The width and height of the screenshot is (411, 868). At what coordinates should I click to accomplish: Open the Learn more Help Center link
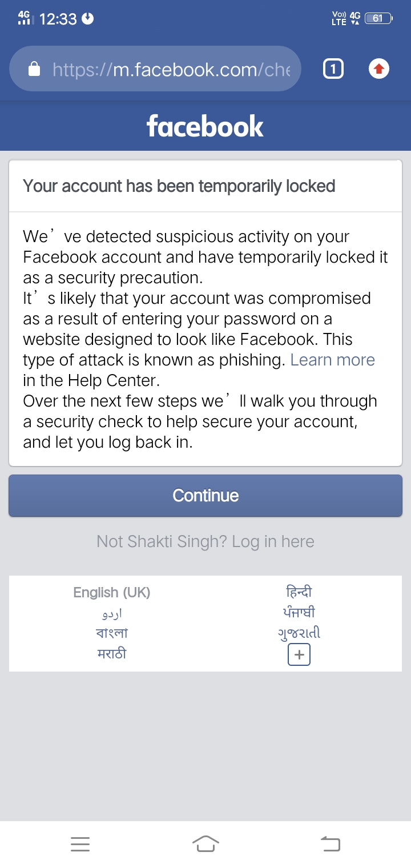tap(333, 360)
